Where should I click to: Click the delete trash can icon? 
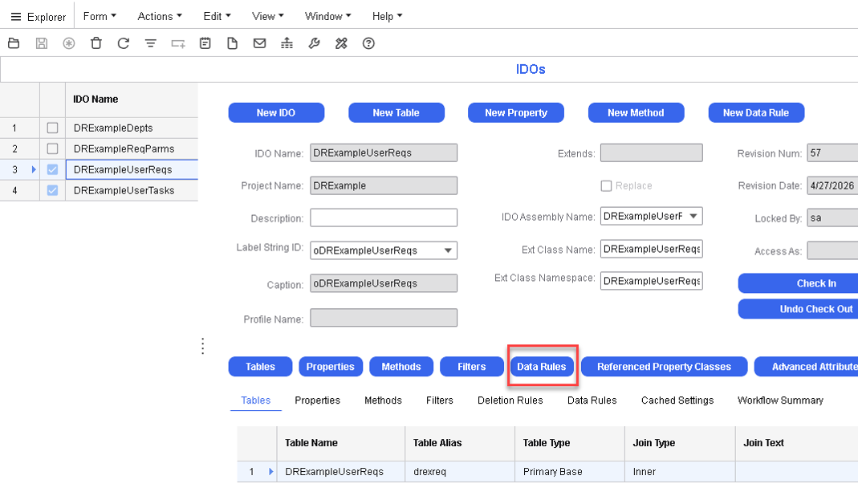(x=96, y=43)
